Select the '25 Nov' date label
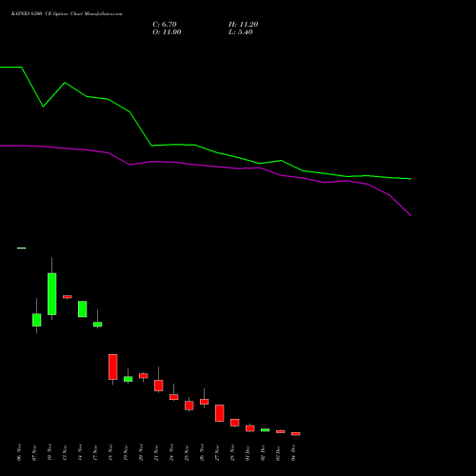The width and height of the screenshot is (476, 476). (x=187, y=452)
